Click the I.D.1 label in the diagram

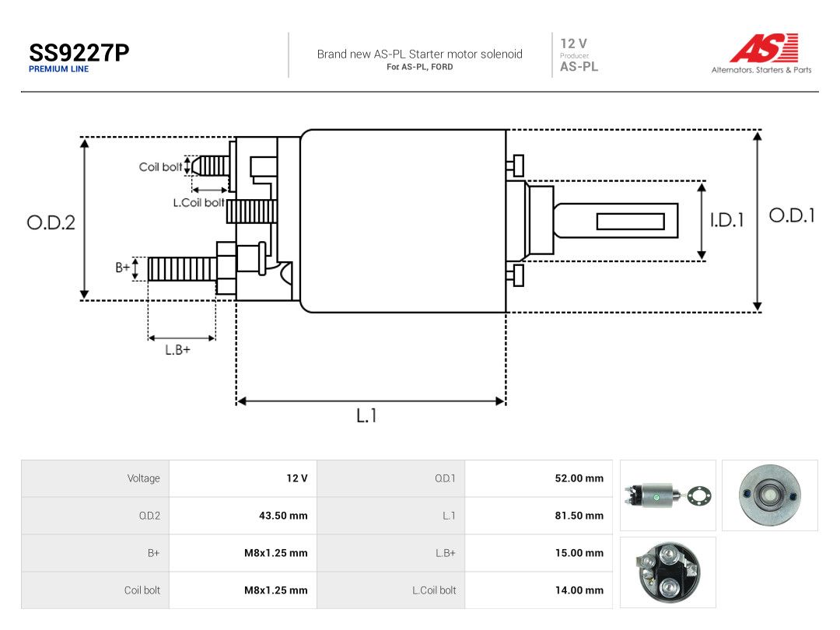[x=727, y=220]
